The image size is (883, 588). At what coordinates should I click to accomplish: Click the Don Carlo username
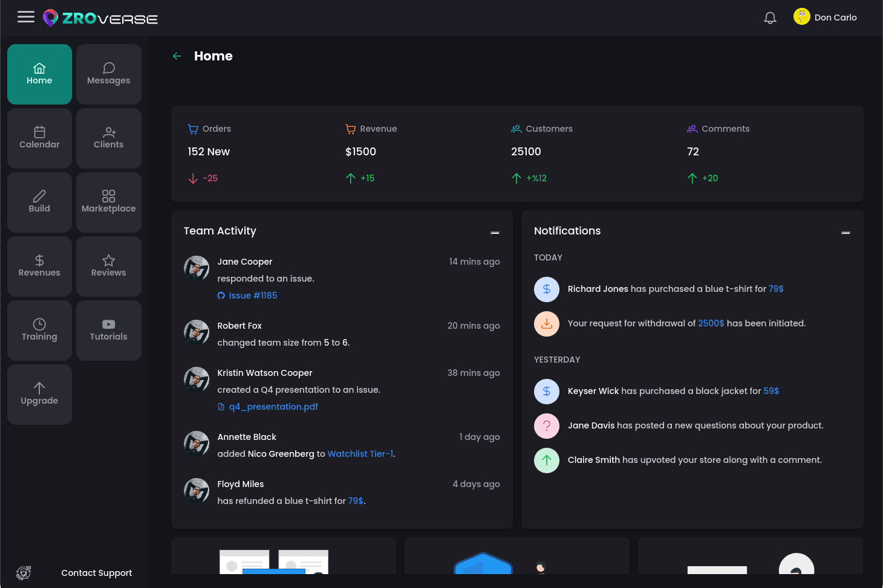tap(836, 18)
